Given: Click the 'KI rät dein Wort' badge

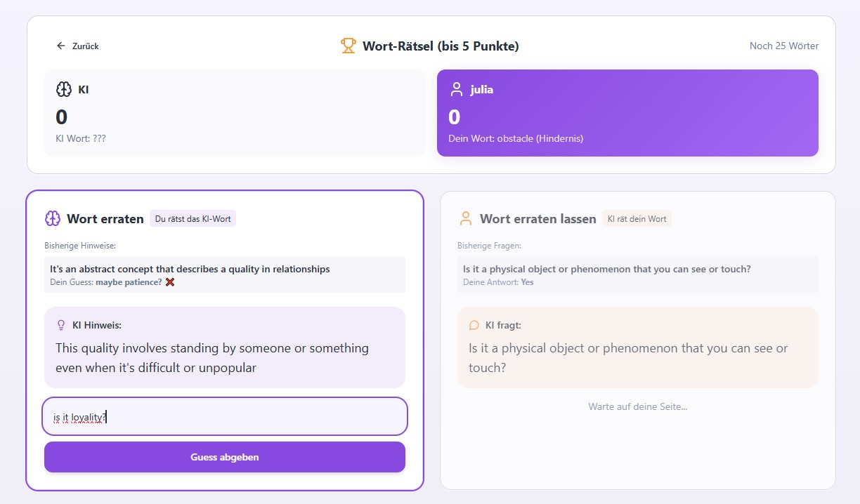Looking at the screenshot, I should [x=637, y=219].
